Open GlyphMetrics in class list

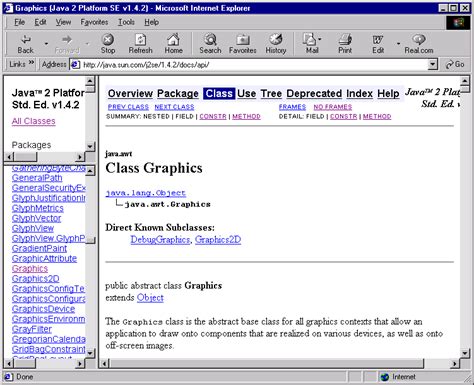point(38,208)
